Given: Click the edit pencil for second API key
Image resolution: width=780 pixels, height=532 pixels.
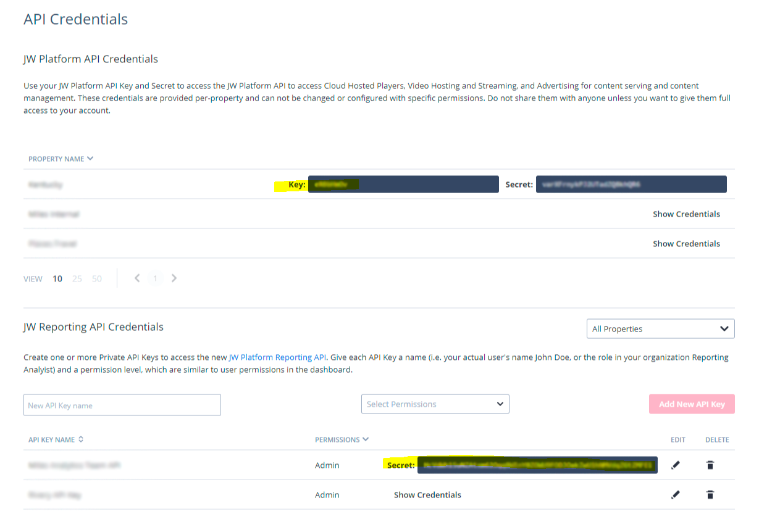Looking at the screenshot, I should 676,494.
